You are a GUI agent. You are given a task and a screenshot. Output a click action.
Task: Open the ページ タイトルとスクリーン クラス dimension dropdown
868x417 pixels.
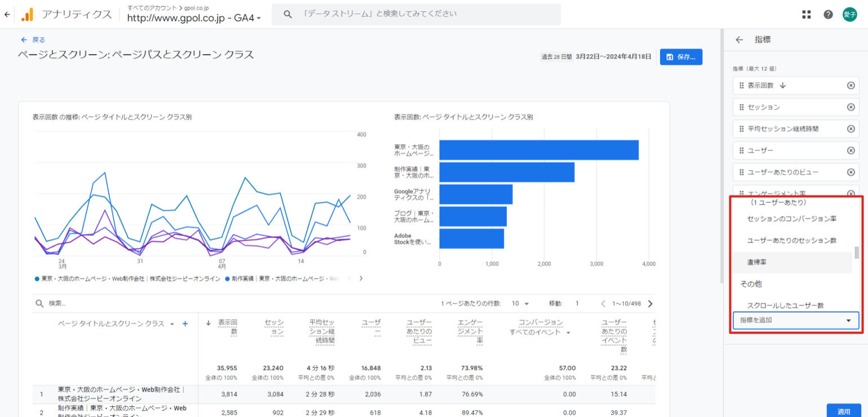click(117, 323)
